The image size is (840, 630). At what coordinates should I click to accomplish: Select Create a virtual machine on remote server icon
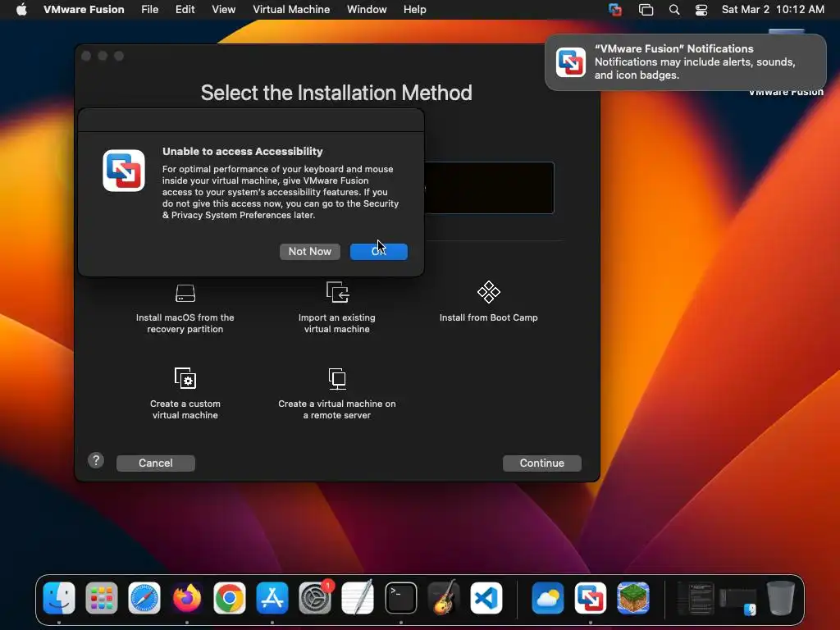(337, 378)
